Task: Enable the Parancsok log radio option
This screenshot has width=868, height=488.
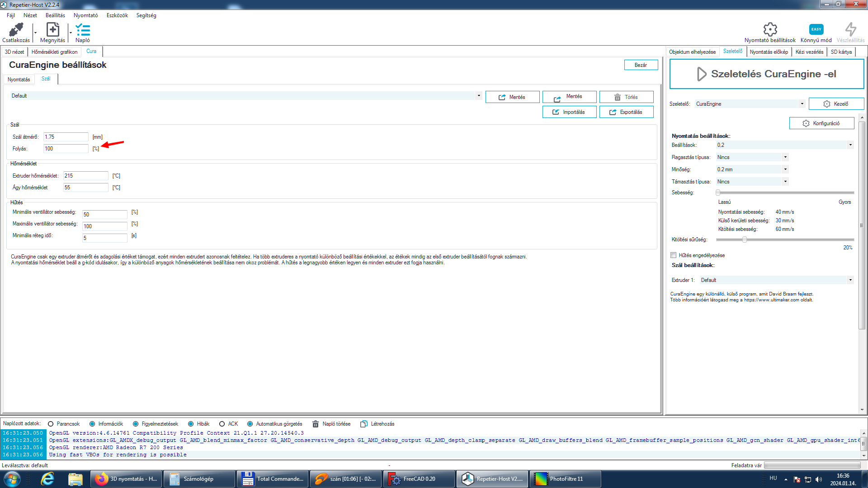Action: point(51,424)
